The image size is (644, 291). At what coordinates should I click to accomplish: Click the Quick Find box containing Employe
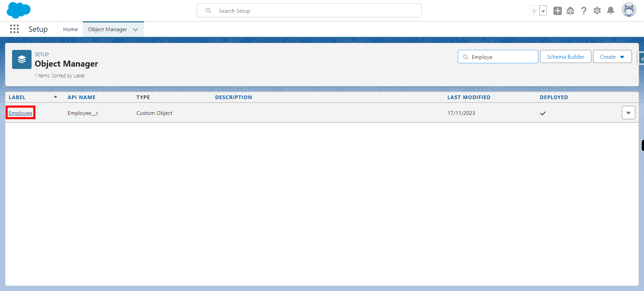tap(498, 57)
